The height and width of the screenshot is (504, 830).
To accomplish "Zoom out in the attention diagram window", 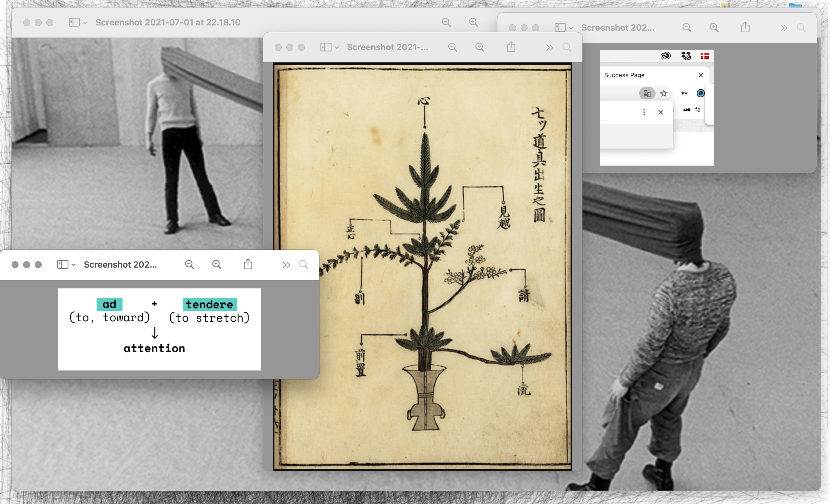I will pos(189,265).
